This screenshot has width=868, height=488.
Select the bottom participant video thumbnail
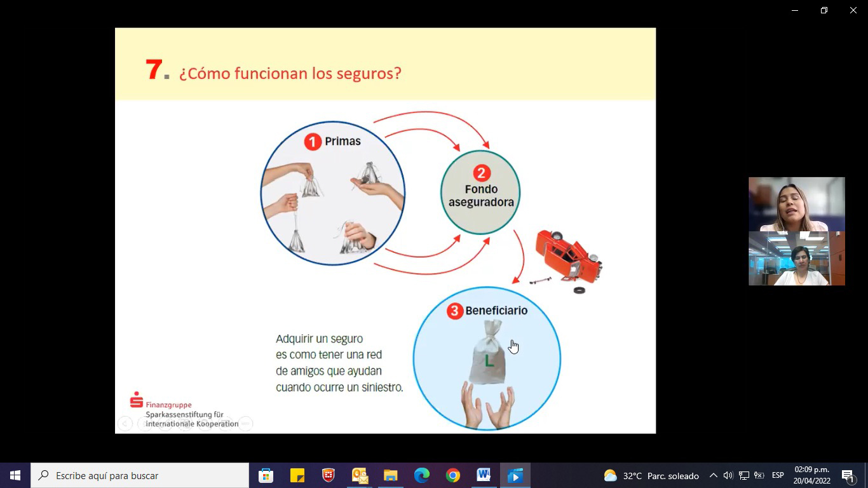(x=797, y=258)
